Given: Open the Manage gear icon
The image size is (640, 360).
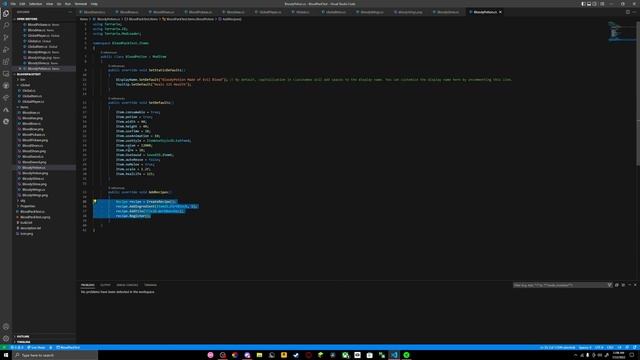Looking at the screenshot, I should coord(6,338).
